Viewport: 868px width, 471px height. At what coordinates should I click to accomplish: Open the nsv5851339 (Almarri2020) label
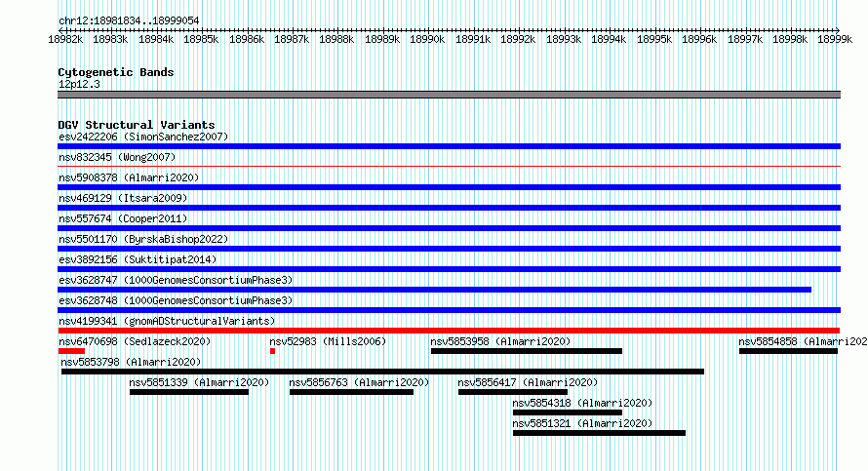point(199,382)
